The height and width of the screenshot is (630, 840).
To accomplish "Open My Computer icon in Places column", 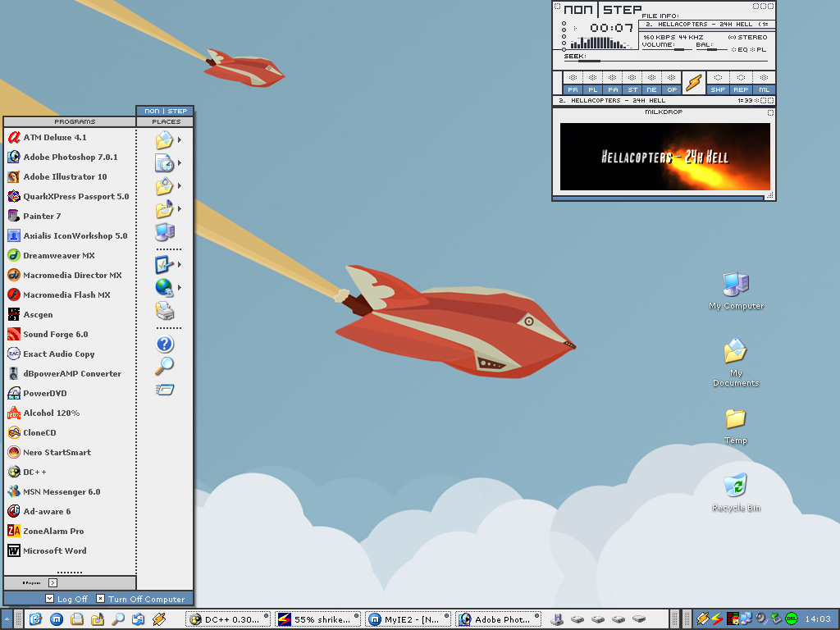I will coord(164,232).
